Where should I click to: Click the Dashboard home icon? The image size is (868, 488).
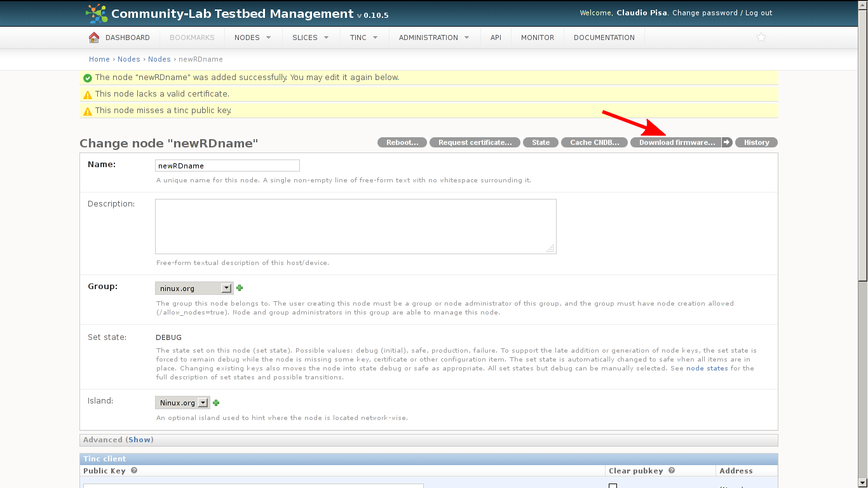tap(94, 37)
